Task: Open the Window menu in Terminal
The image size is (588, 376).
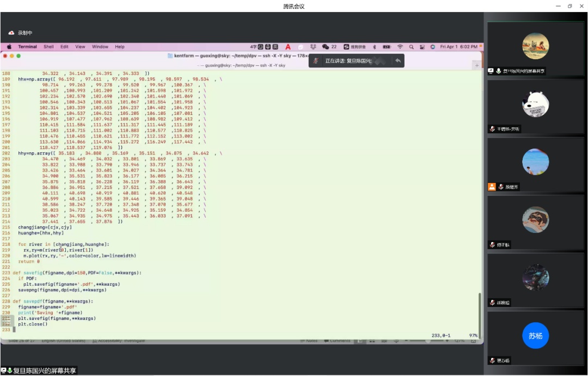Action: point(100,47)
